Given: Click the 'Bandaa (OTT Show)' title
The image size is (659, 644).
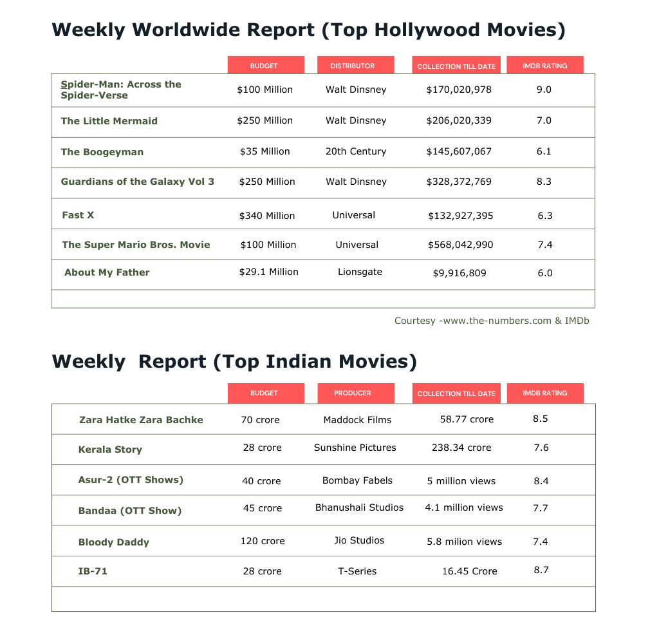Looking at the screenshot, I should pyautogui.click(x=130, y=511).
